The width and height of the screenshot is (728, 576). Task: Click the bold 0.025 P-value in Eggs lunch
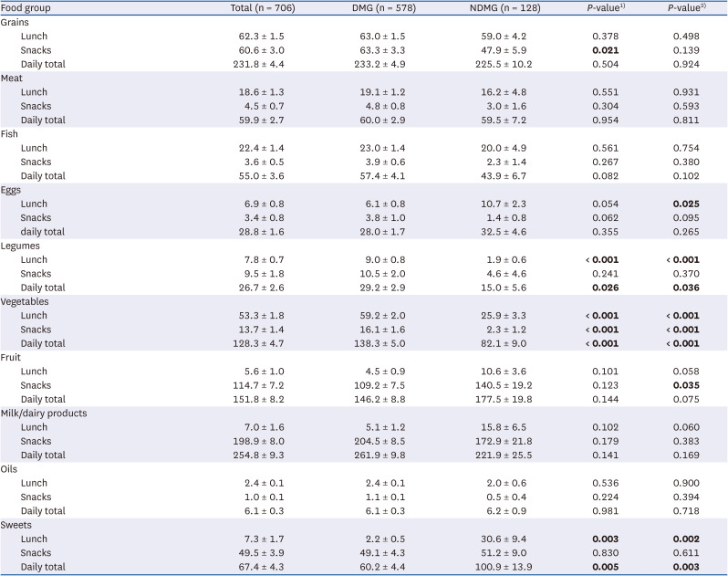(x=684, y=204)
